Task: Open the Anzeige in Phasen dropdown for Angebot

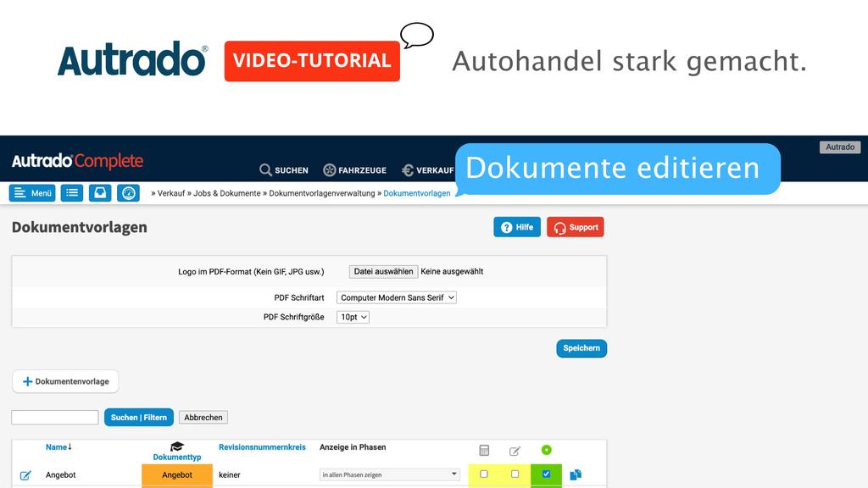Action: click(390, 474)
